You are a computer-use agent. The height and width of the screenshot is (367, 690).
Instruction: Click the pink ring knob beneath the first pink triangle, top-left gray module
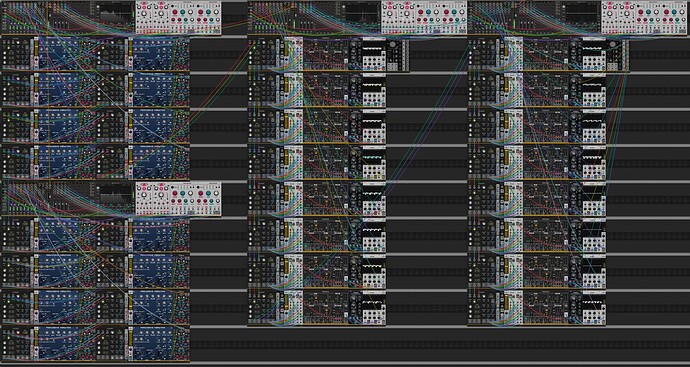[x=144, y=7]
